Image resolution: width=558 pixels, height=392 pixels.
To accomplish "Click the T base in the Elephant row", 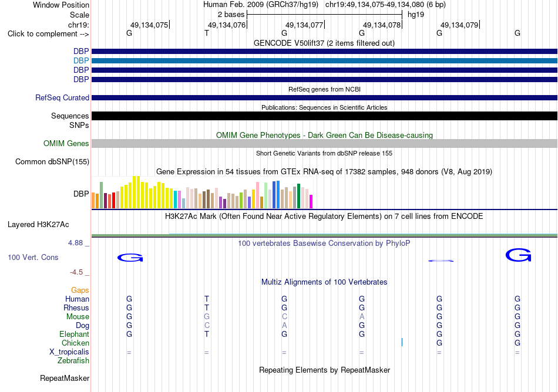I will click(x=206, y=334).
